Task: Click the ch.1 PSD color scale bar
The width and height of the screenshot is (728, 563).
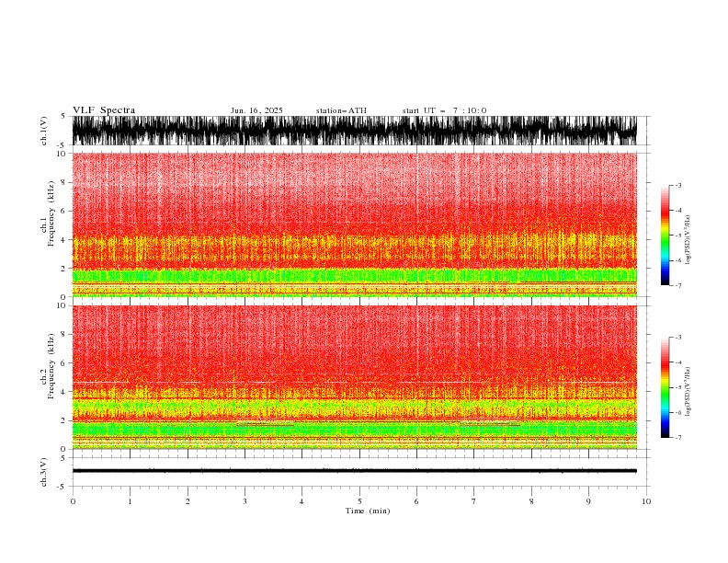Action: 665,236
